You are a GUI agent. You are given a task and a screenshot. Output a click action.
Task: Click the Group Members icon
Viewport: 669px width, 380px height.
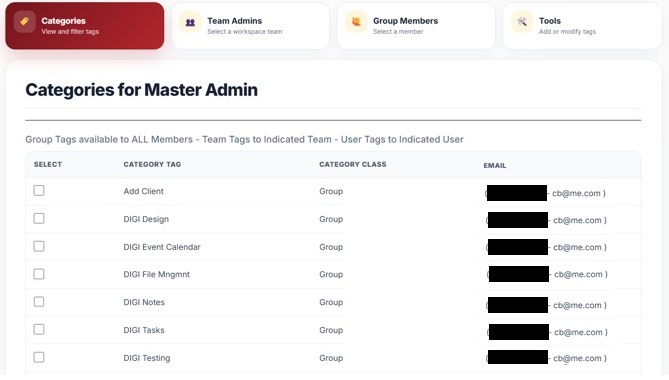(356, 22)
